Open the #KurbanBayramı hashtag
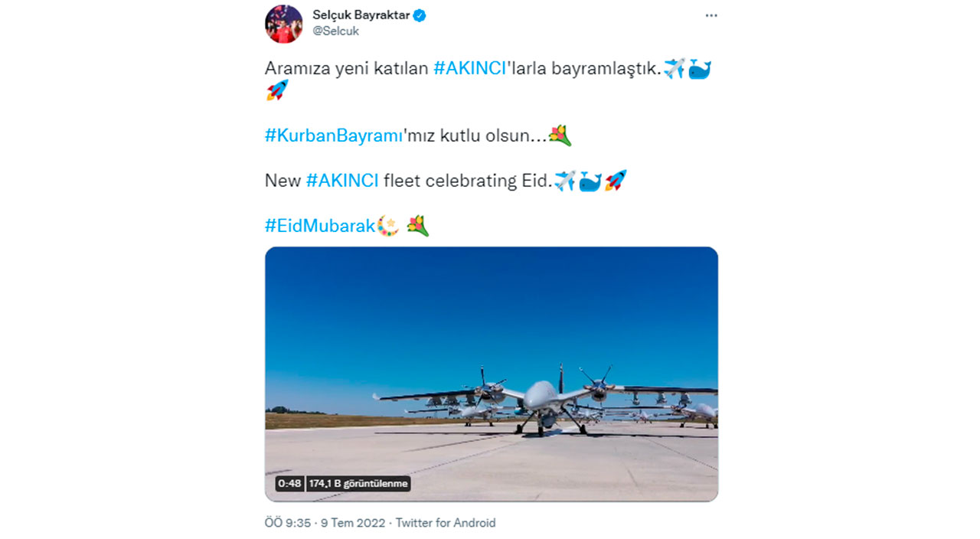This screenshot has height=539, width=980. click(334, 136)
